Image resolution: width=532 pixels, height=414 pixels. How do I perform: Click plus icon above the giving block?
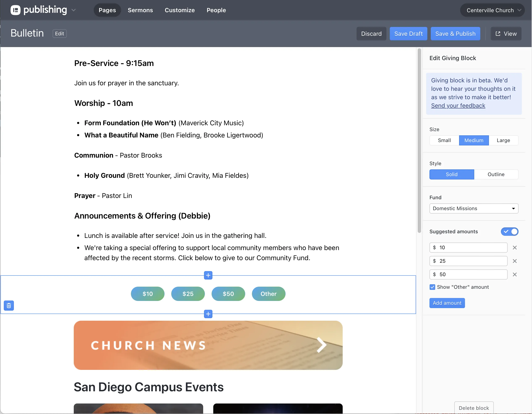coord(208,275)
